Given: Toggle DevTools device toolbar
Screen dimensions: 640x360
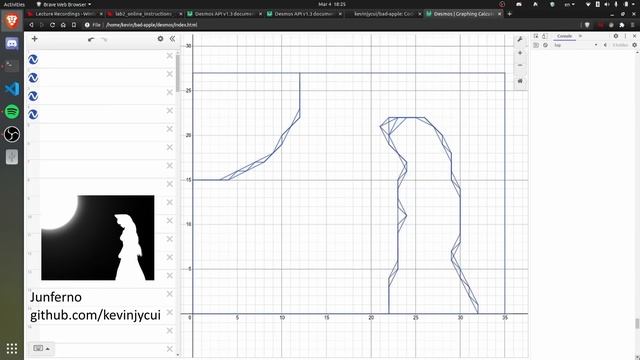Looking at the screenshot, I should pyautogui.click(x=544, y=36).
